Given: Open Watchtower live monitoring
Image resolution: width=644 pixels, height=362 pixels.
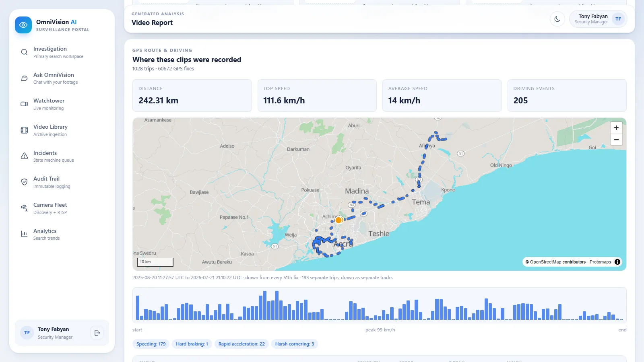Looking at the screenshot, I should (62, 104).
